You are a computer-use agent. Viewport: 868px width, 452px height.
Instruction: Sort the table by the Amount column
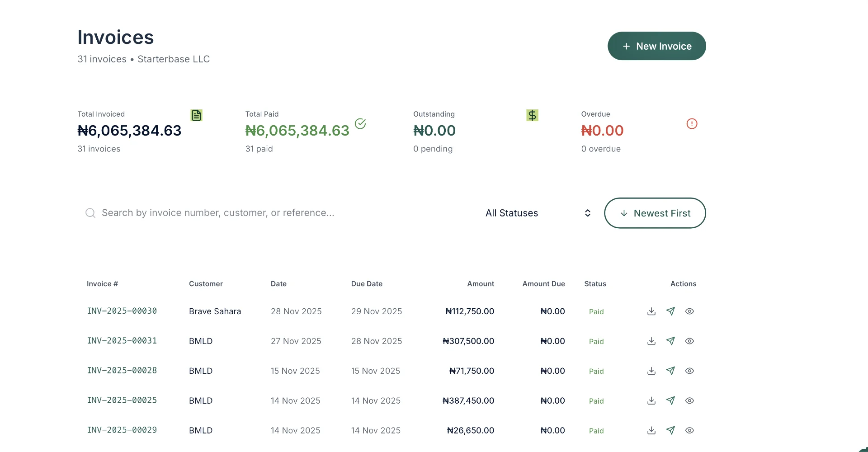[480, 283]
